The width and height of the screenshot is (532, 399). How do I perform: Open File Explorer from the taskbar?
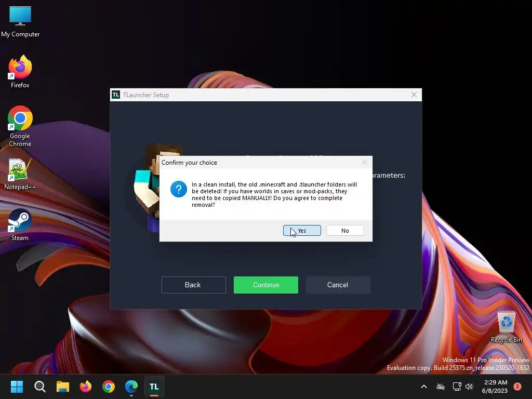click(63, 387)
